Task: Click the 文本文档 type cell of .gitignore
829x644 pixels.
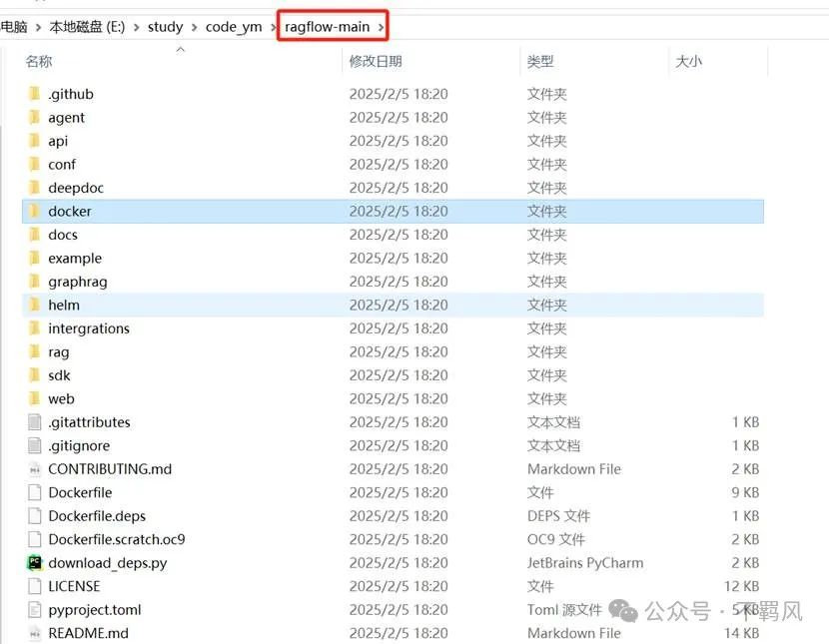Action: pos(553,445)
